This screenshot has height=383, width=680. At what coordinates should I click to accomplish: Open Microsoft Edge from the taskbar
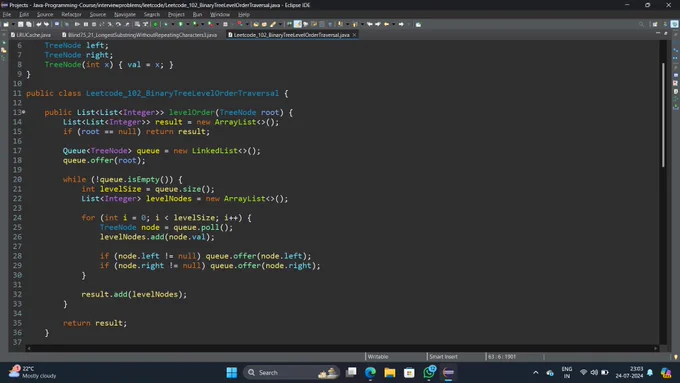(370, 373)
